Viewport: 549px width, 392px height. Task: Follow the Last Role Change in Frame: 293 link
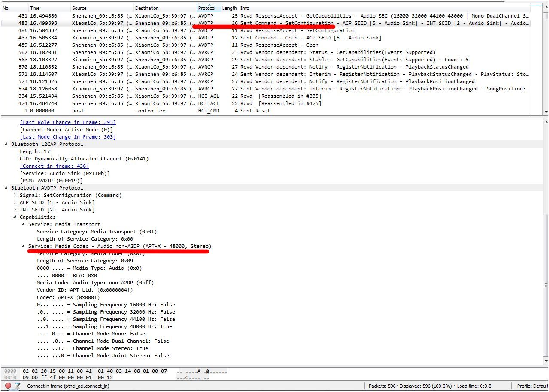tap(67, 122)
